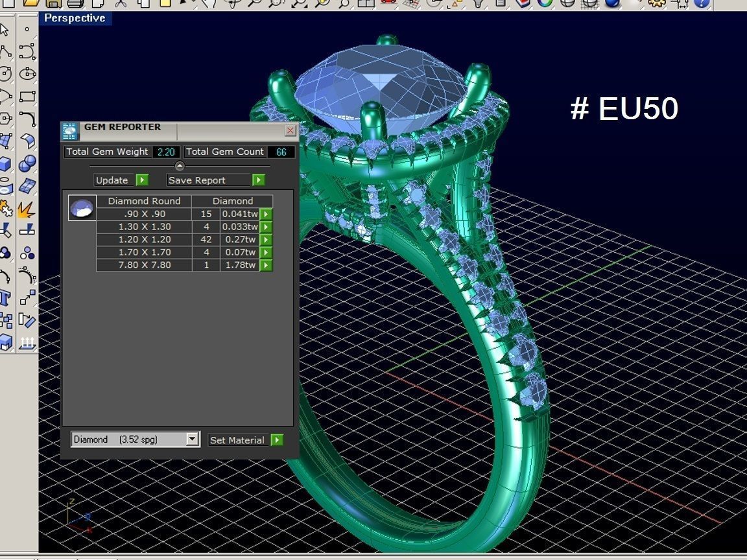Select the Fillet curves tool

(27, 119)
